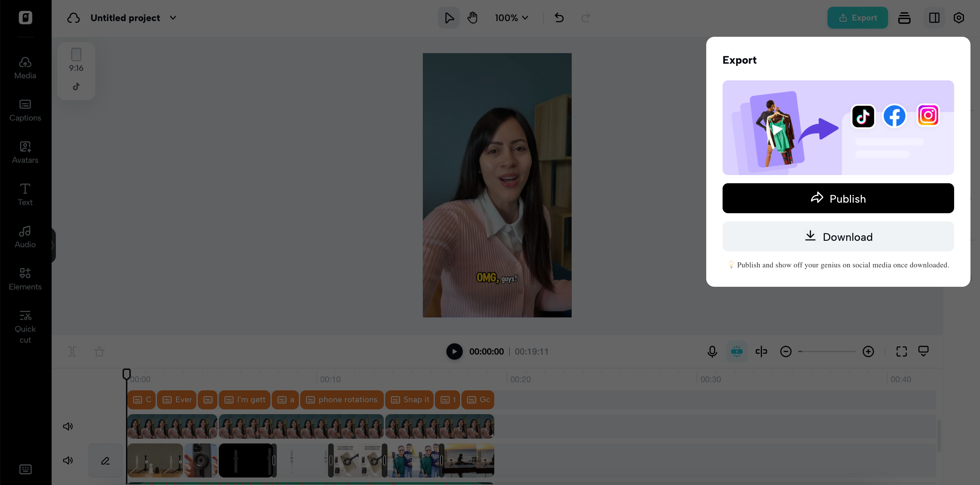Click the undo arrow icon
Viewport: 980px width, 485px height.
coord(559,18)
